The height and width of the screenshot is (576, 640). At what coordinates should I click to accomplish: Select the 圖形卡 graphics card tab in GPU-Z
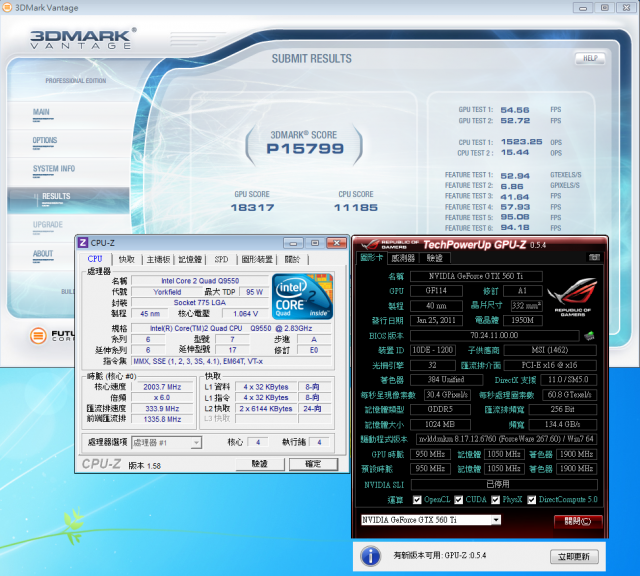[371, 258]
